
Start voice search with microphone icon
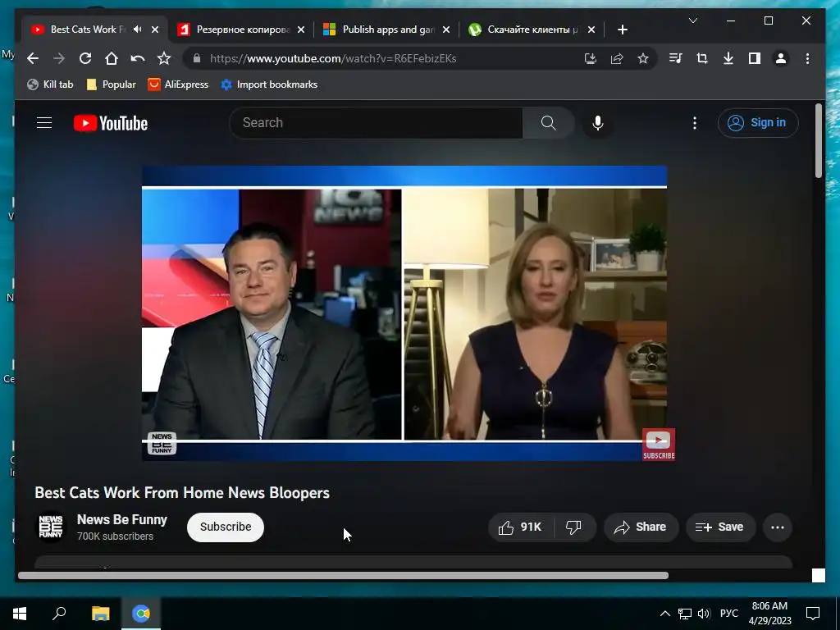598,123
